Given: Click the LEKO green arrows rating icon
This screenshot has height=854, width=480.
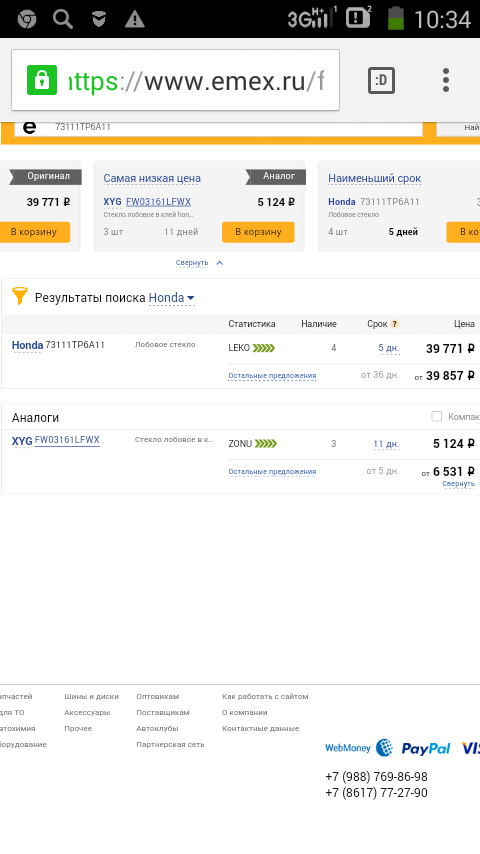Looking at the screenshot, I should pos(264,348).
